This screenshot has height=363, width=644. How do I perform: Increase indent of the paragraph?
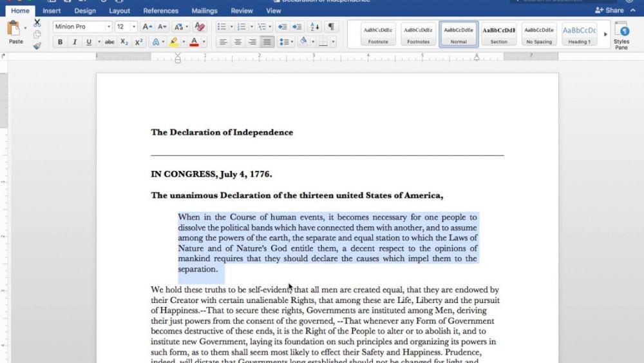(x=297, y=26)
